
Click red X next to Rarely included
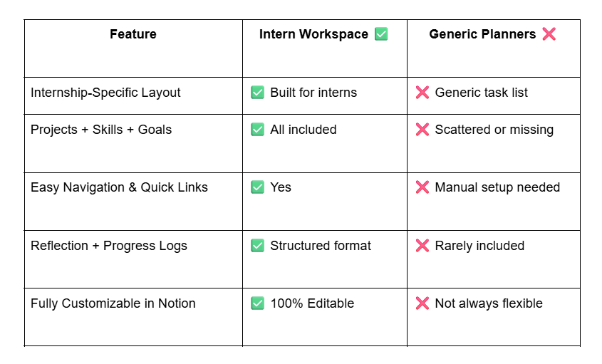pos(422,246)
